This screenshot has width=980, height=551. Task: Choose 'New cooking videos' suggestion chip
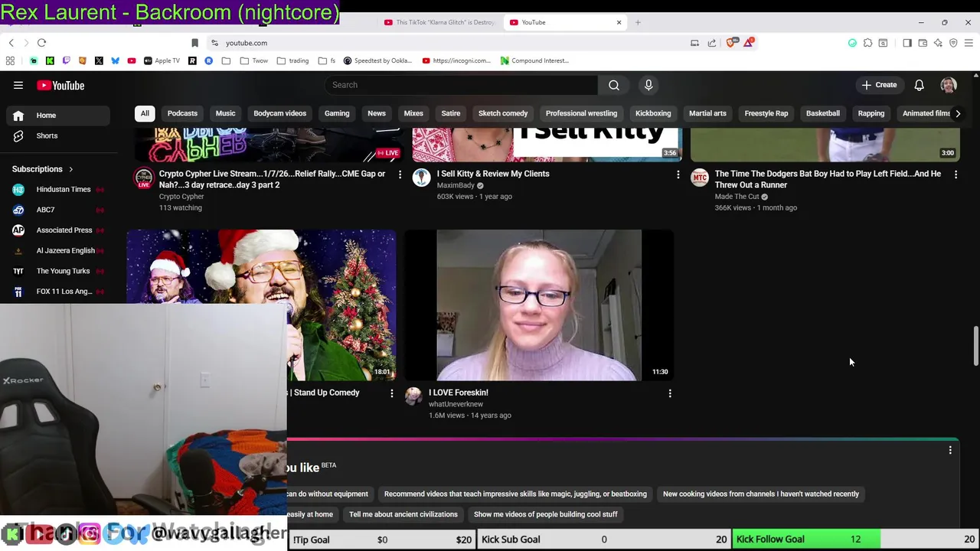tap(761, 494)
